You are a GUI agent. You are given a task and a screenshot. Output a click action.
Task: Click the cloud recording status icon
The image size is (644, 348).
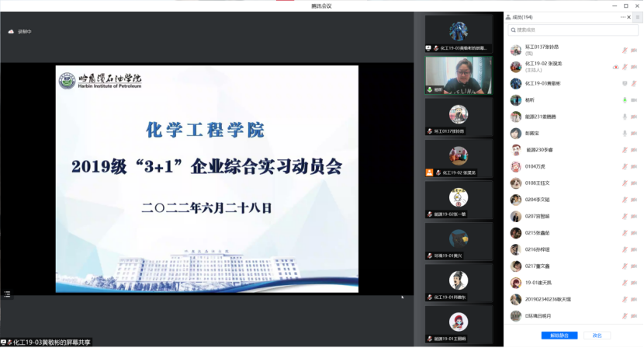[11, 32]
